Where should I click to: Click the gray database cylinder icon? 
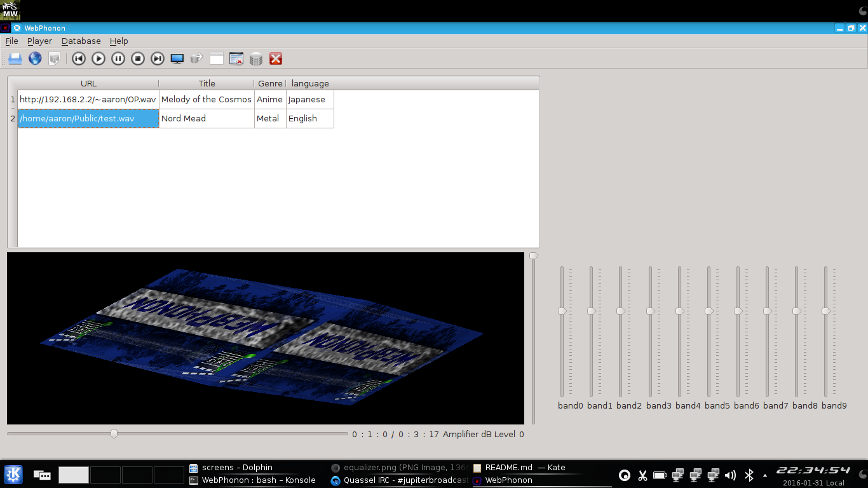[256, 58]
